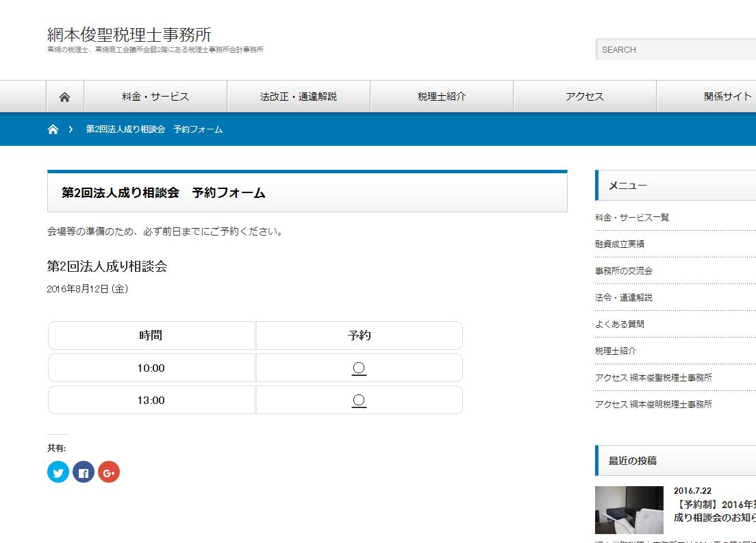The width and height of the screenshot is (756, 543).
Task: Open 融資成立実績 sidebar link
Action: (x=620, y=244)
